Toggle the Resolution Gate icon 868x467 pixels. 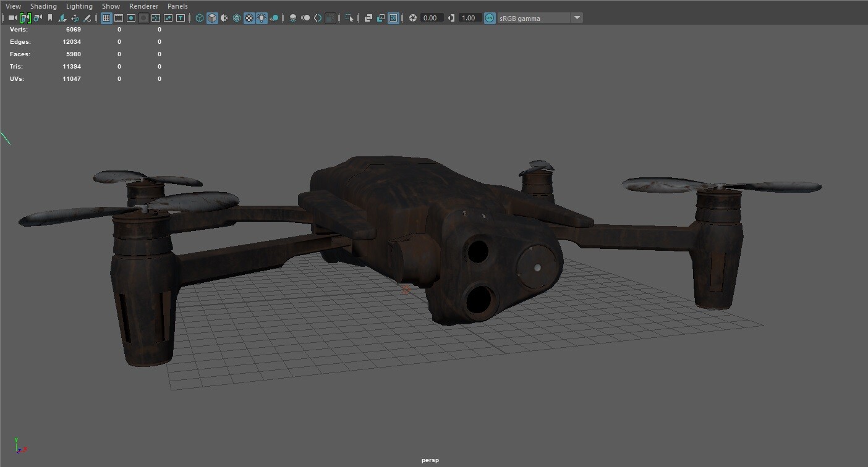[x=131, y=18]
